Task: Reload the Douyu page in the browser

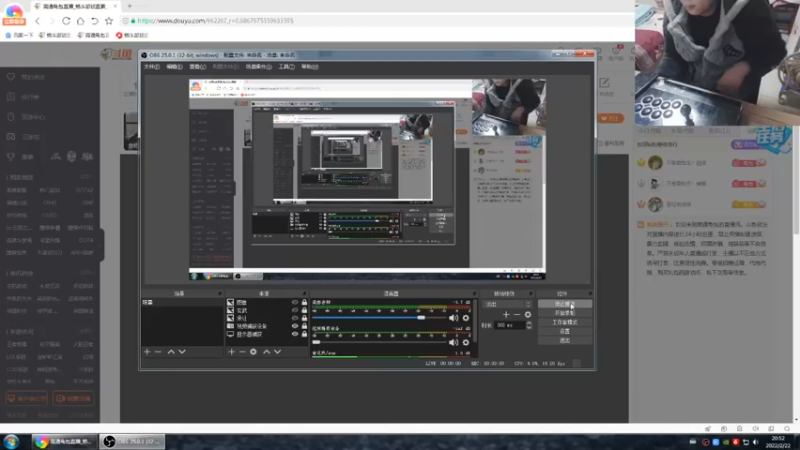Action: 66,21
